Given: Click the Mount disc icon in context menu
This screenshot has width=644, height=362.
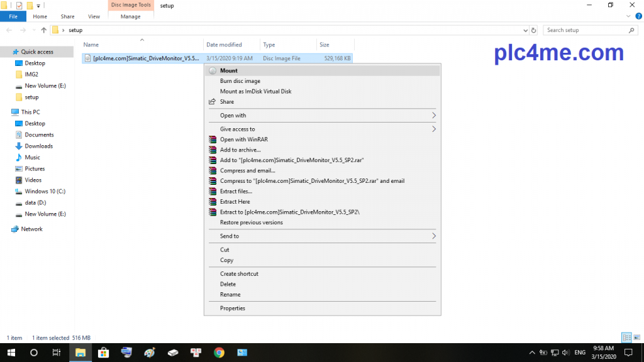Looking at the screenshot, I should pos(213,71).
